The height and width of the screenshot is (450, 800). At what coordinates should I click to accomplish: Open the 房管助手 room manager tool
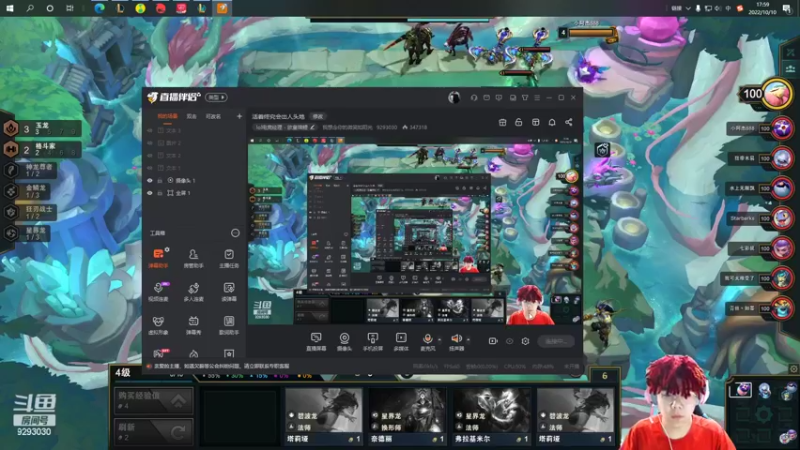coord(193,258)
